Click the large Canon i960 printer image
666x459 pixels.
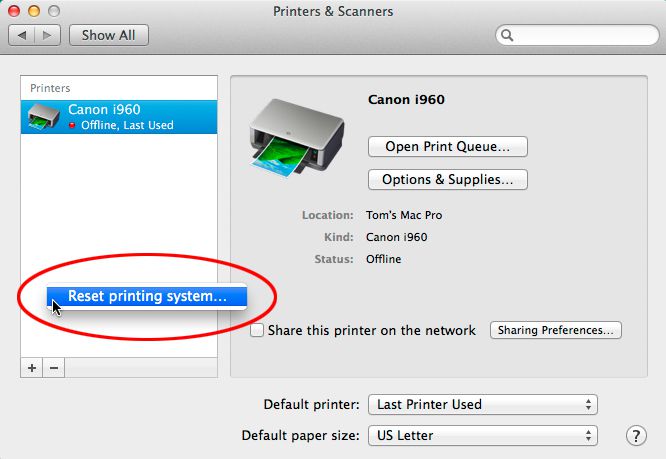tap(297, 138)
